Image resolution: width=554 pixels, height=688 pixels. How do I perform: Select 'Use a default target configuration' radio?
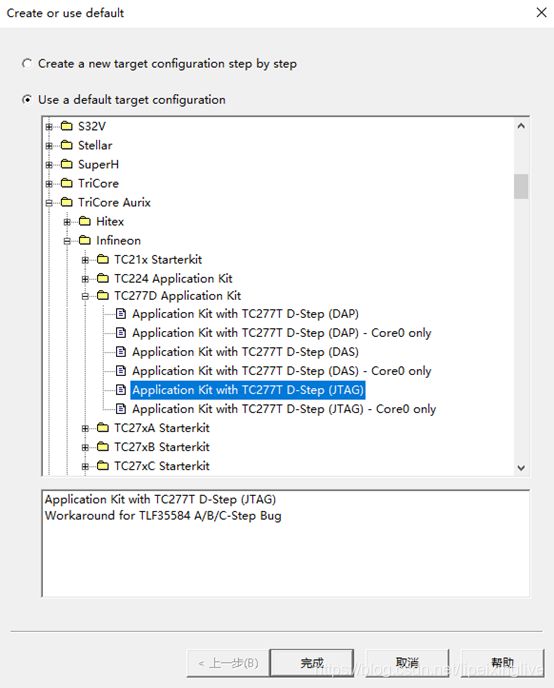point(27,100)
